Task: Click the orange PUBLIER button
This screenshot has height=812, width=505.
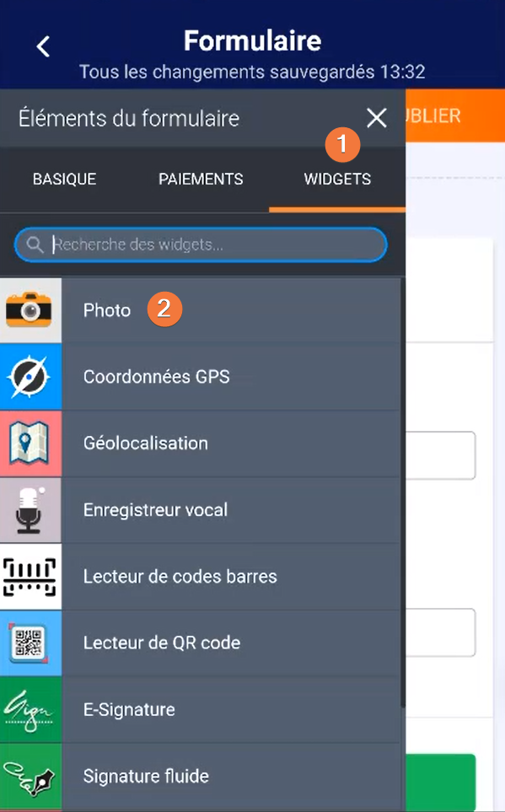Action: (x=454, y=116)
